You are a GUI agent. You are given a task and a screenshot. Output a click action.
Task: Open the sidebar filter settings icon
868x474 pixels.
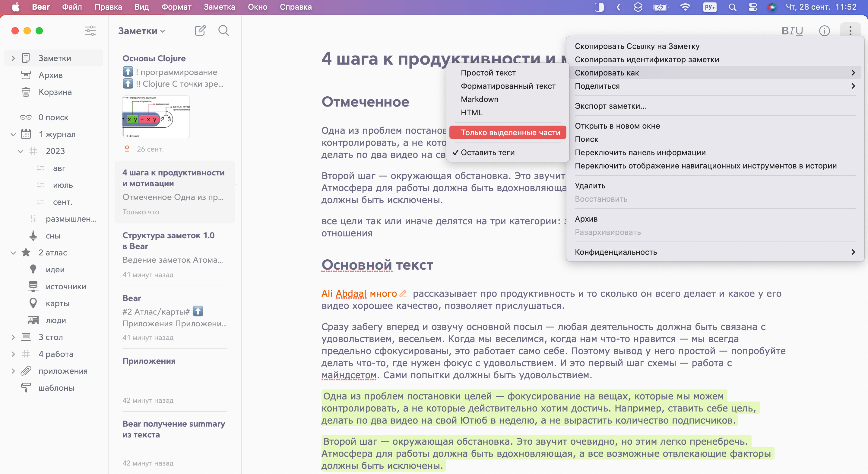tap(90, 31)
